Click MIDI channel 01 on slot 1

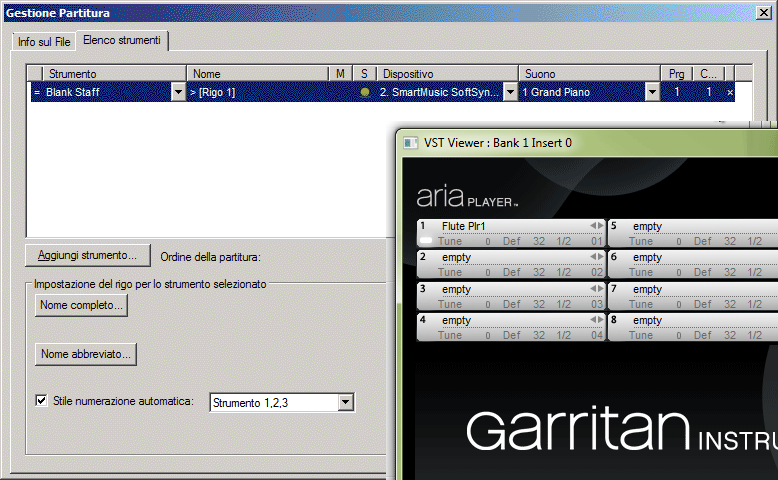point(597,242)
